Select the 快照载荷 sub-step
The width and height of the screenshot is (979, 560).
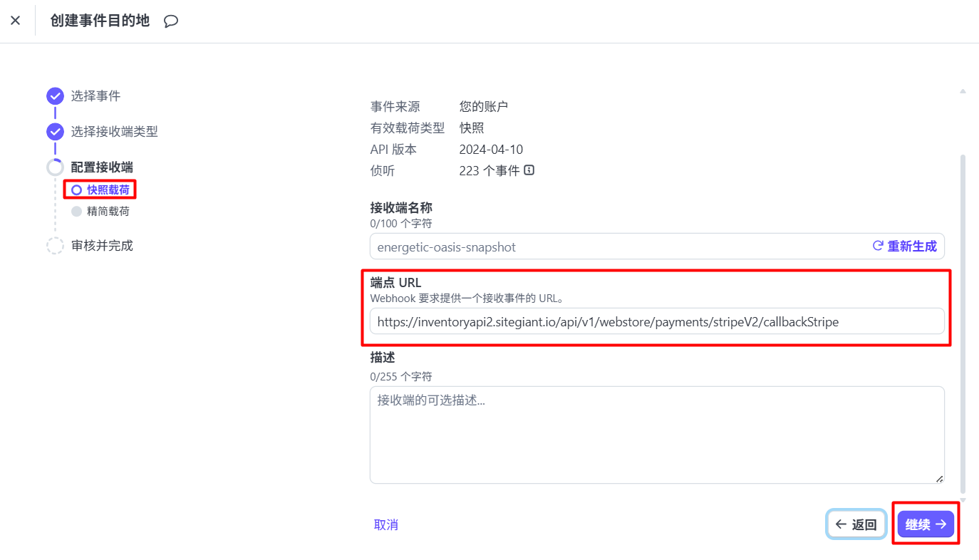pyautogui.click(x=108, y=190)
